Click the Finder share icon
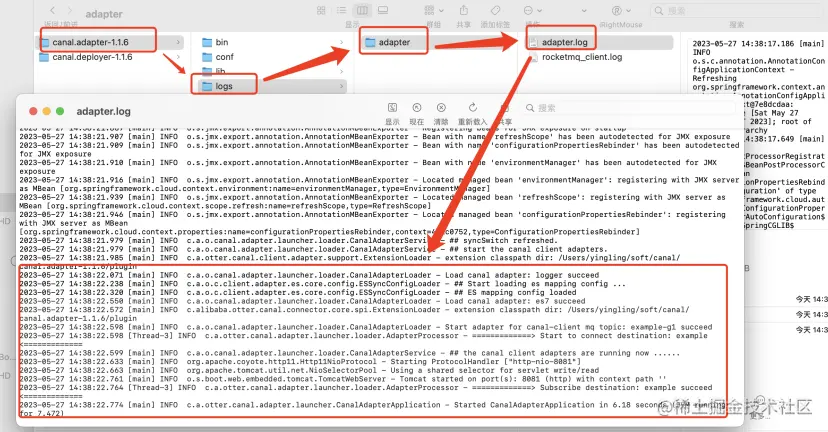The image size is (828, 432). pos(464,11)
